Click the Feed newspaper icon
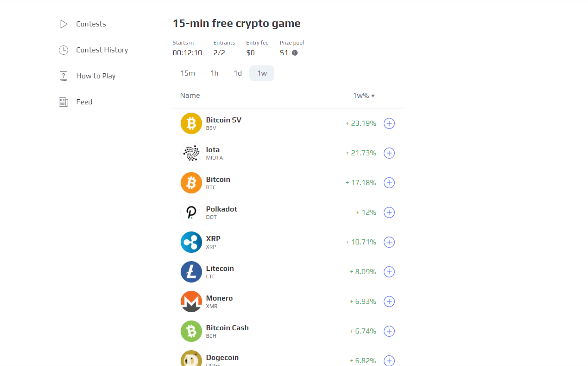Image resolution: width=588 pixels, height=366 pixels. pyautogui.click(x=63, y=102)
